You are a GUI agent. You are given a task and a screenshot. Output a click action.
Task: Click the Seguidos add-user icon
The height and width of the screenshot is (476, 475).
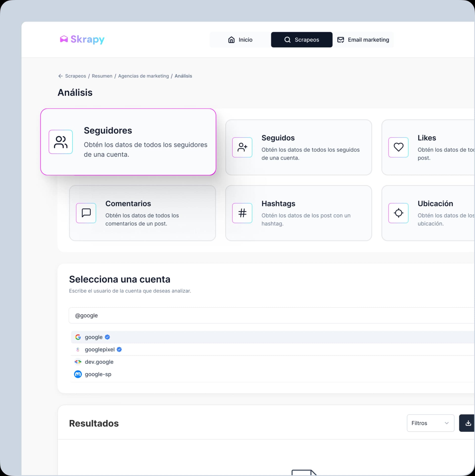click(x=242, y=147)
